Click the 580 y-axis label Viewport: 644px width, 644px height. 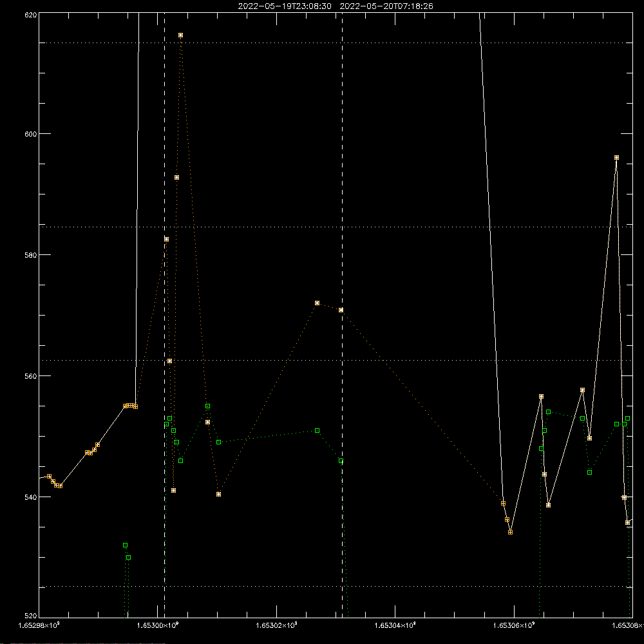tap(31, 254)
